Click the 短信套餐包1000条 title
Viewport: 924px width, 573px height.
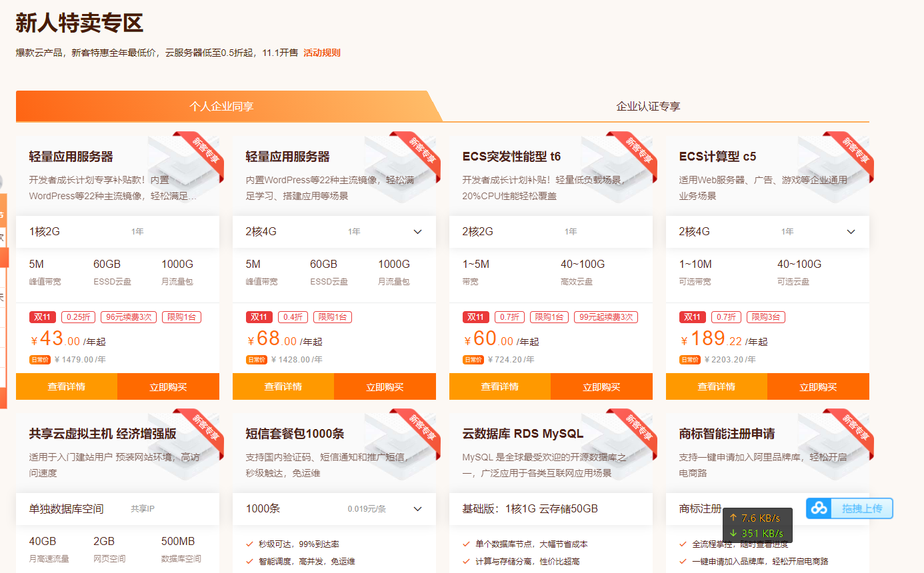(295, 434)
